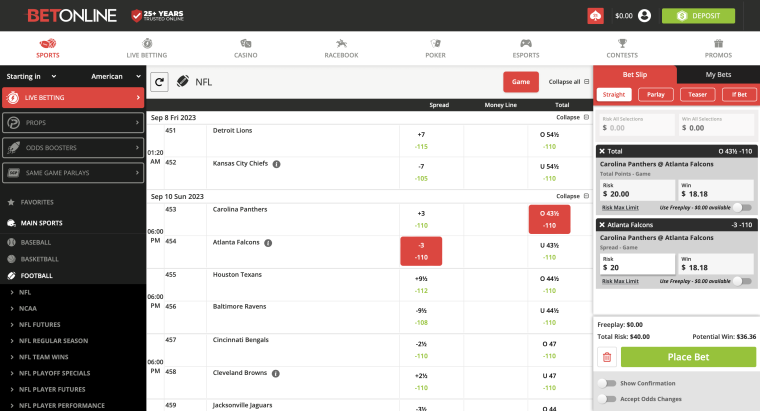This screenshot has width=760, height=411.
Task: Enable Accept Odds Changes switch
Action: (x=607, y=399)
